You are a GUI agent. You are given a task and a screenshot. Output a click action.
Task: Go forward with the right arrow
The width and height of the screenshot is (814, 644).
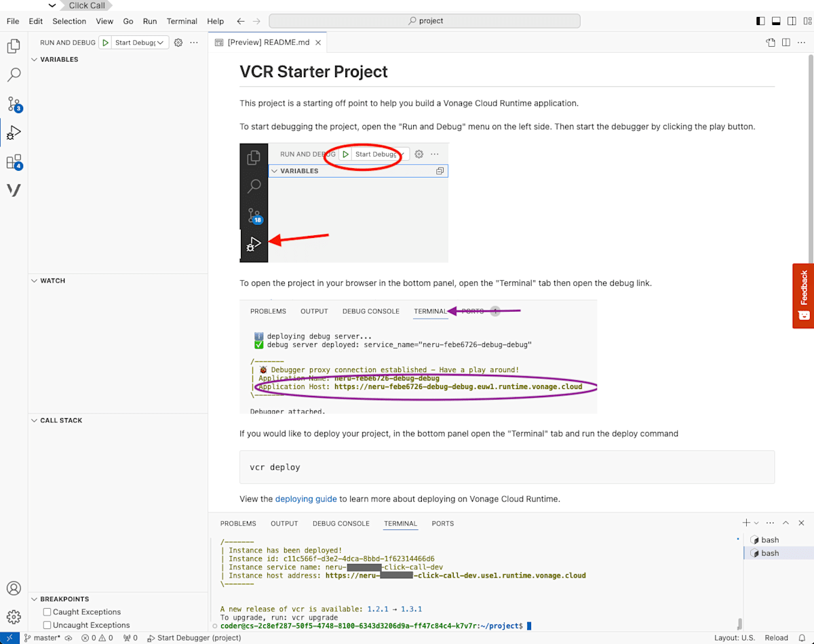(x=257, y=21)
